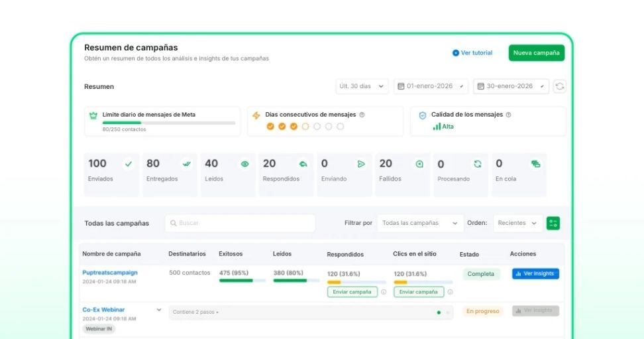644x339 pixels.
Task: Click the 500 contactos cell
Action: (x=189, y=273)
